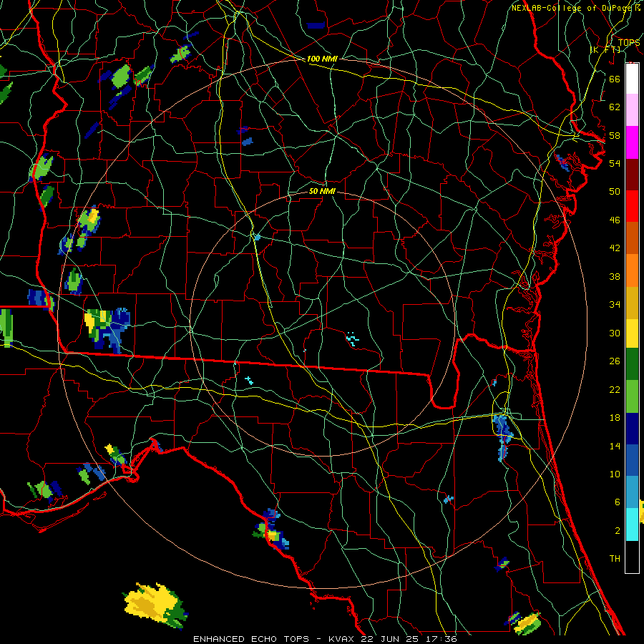Click the '46' value on the scale
The image size is (644, 644).
(x=615, y=220)
